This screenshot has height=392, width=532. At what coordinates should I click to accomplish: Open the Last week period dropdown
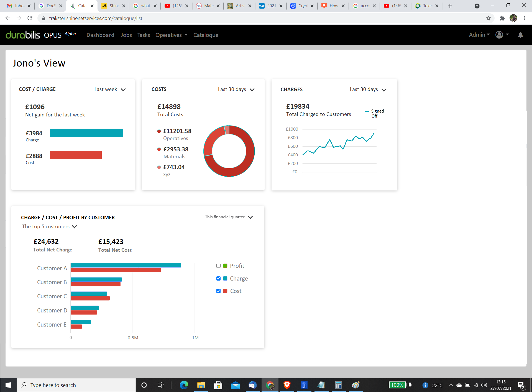click(110, 89)
